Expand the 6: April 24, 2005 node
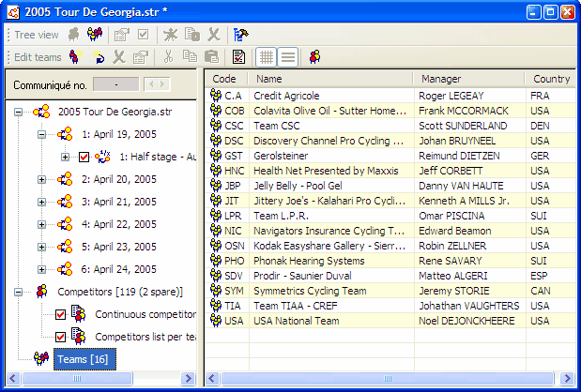 coord(42,269)
